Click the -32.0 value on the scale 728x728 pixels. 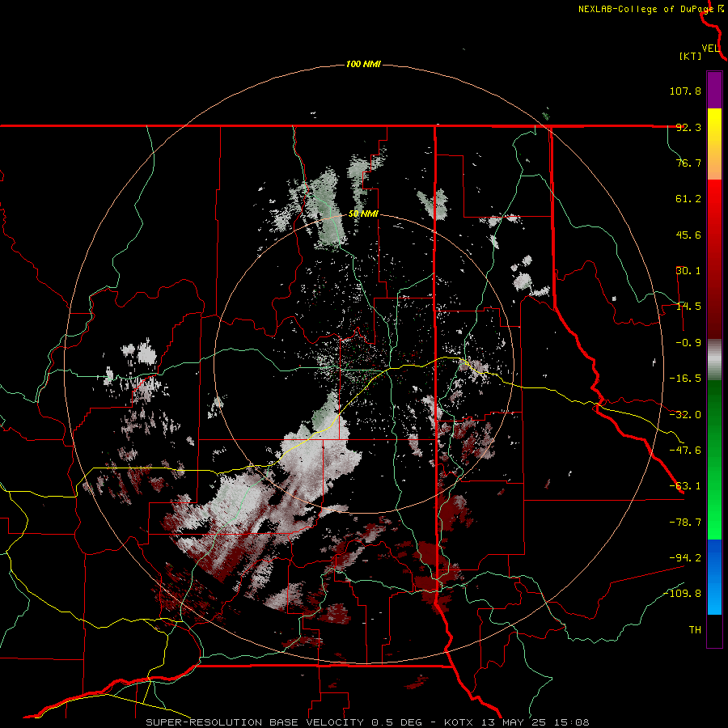coord(685,415)
